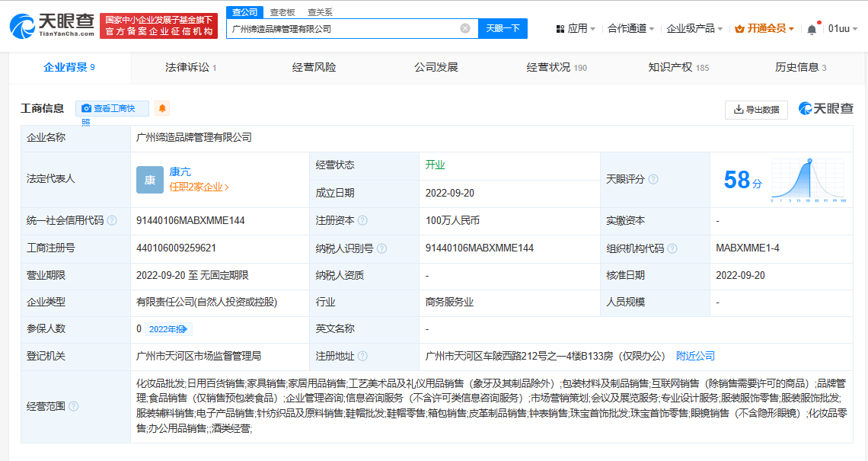868x461 pixels.
Task: Switch to the 公司发展 tab
Action: (436, 68)
